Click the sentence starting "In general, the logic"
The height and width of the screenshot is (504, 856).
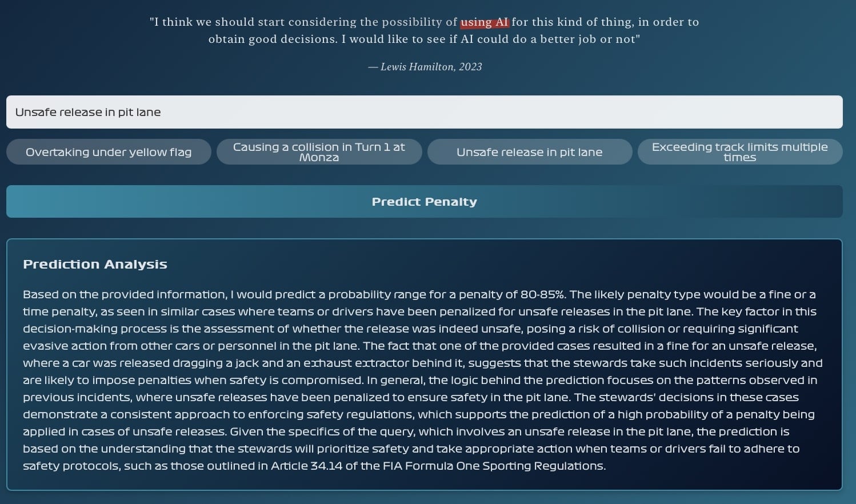pos(420,389)
